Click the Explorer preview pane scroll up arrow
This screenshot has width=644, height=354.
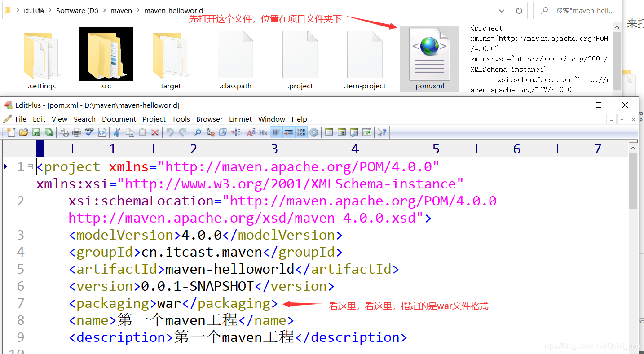click(617, 27)
